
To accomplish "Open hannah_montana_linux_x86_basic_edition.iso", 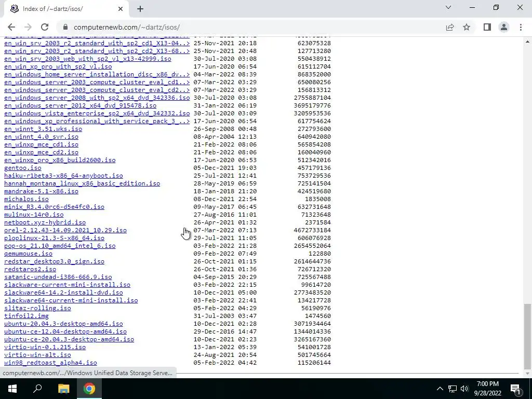I will [82, 183].
